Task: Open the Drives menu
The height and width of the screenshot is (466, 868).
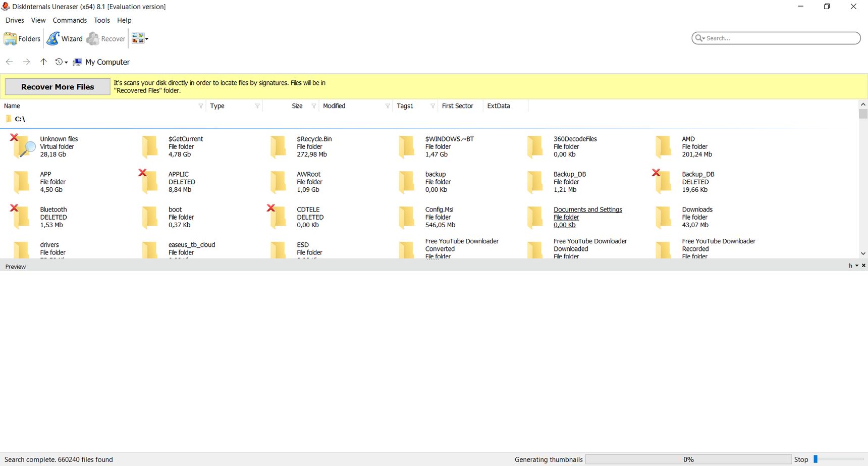Action: click(x=15, y=20)
